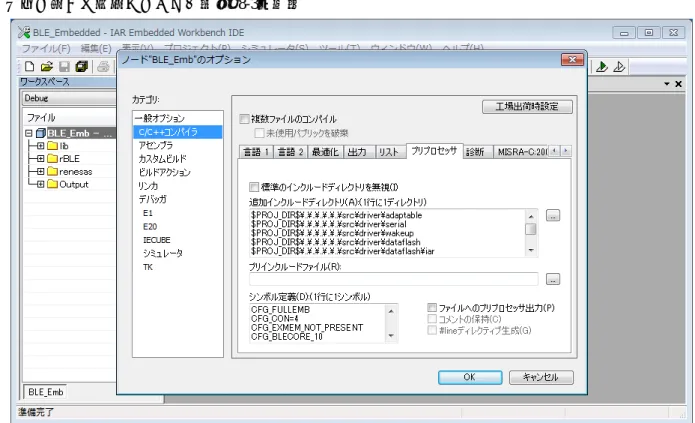
Task: Select IECUBE category
Action: 156,240
